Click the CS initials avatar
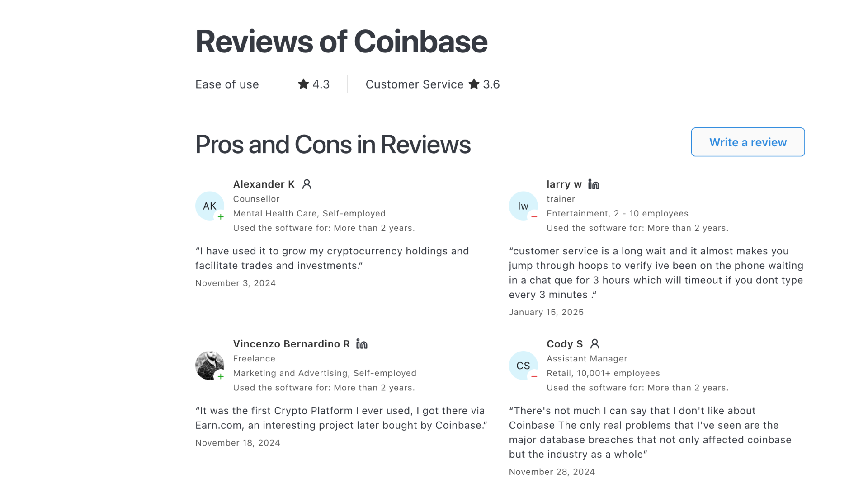 coord(524,365)
